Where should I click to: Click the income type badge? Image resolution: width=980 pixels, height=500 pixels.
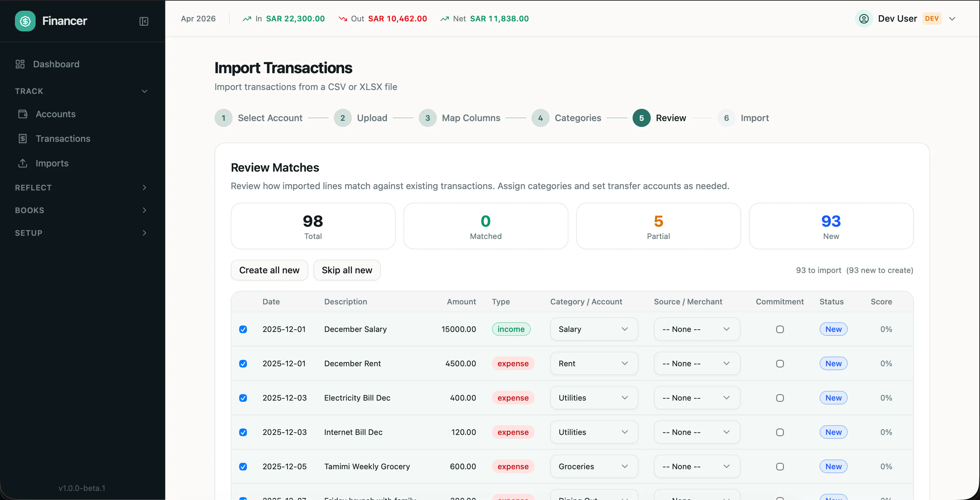(511, 329)
